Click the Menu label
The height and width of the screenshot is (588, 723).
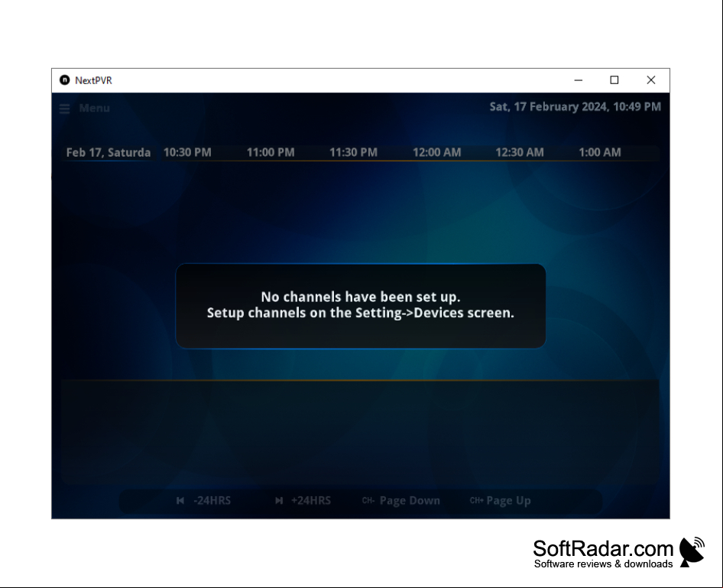pyautogui.click(x=95, y=108)
